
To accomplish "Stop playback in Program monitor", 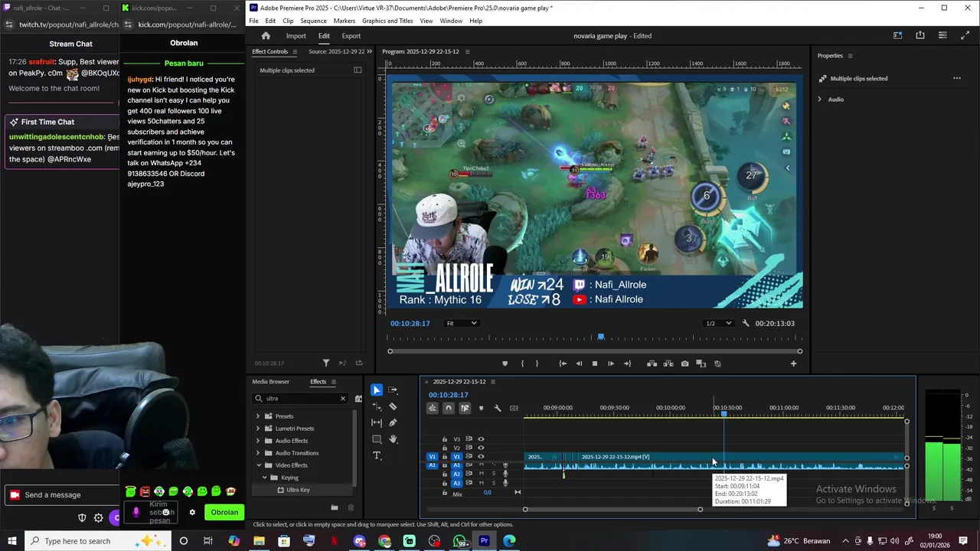I will point(595,364).
